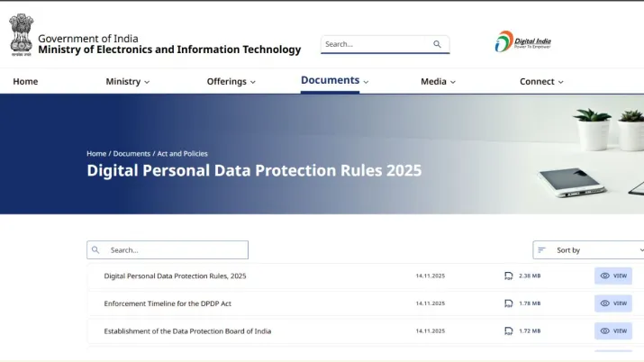
Task: View the Enforcement Timeline for DPDP Act
Action: coord(612,303)
